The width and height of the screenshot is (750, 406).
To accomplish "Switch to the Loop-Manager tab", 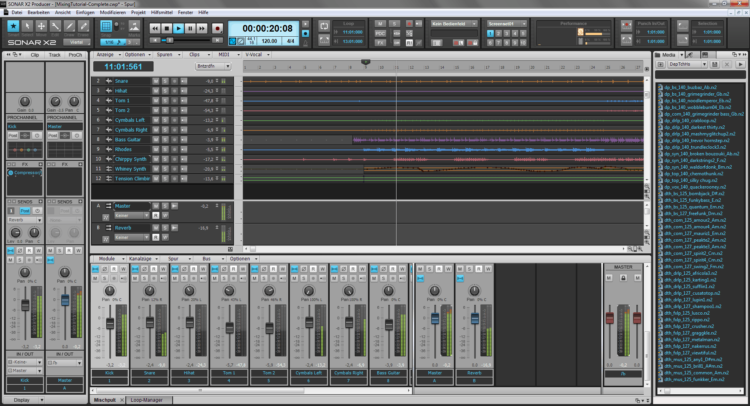I will pos(147,399).
